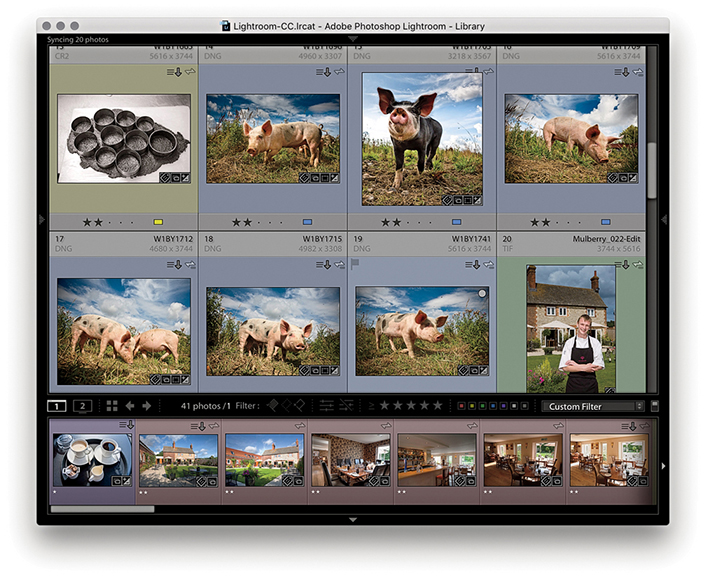This screenshot has width=706, height=577.
Task: Click develop adjustments badge on W1BY1741 thumbnail
Action: [x=484, y=370]
